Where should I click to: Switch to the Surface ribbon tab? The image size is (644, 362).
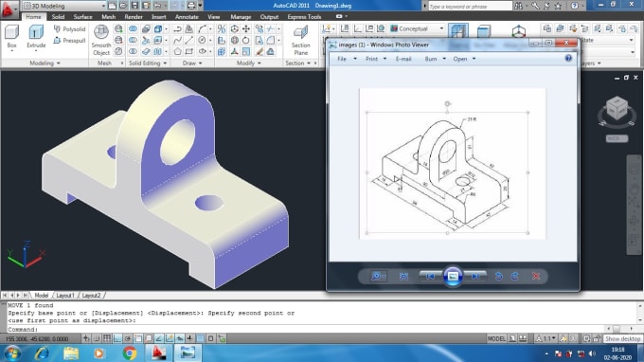(x=83, y=17)
